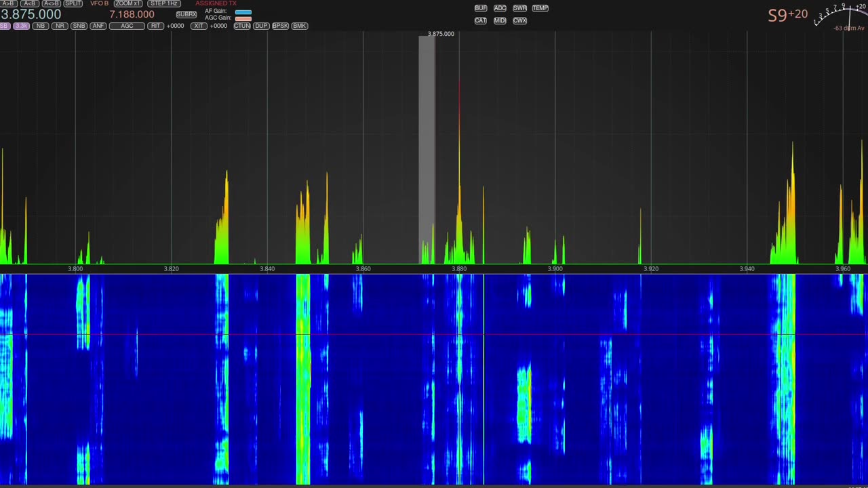This screenshot has width=868, height=488.
Task: Toggle the ANF auto notch filter
Action: (x=98, y=26)
